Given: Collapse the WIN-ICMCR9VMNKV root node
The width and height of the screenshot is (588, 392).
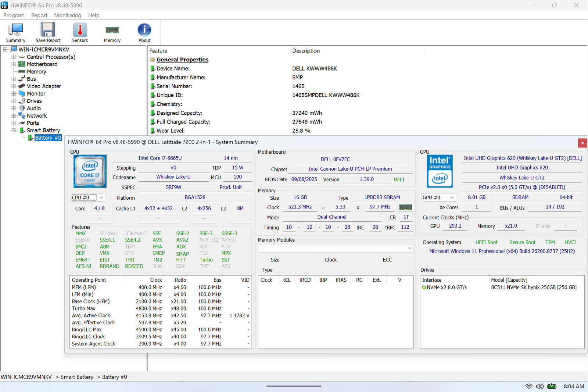Looking at the screenshot, I should click(6, 49).
